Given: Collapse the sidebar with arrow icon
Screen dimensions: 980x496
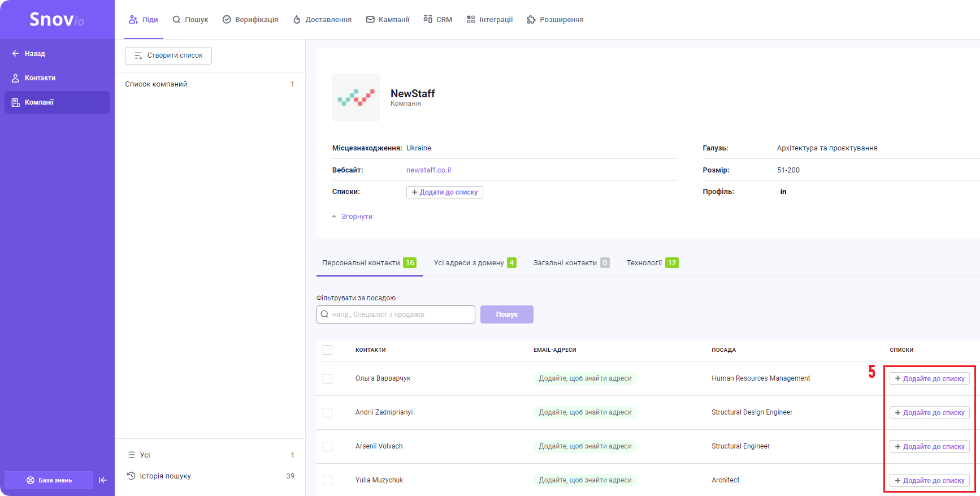Looking at the screenshot, I should (x=103, y=480).
